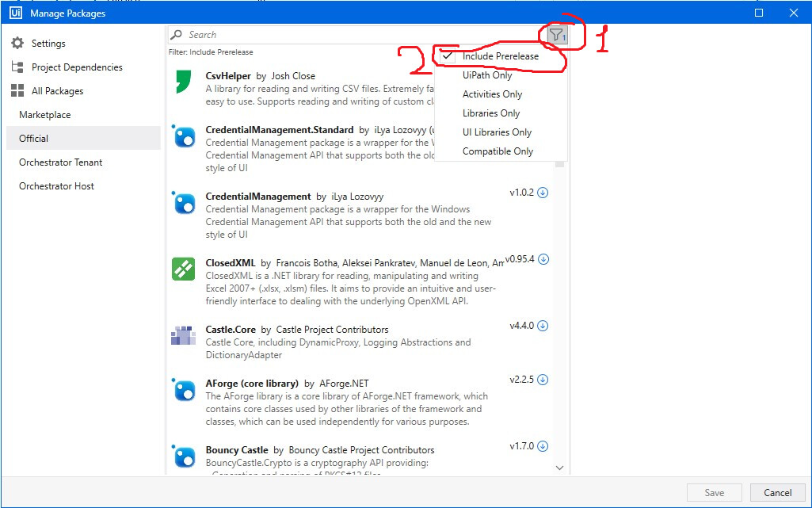Open the Settings section

(x=48, y=44)
